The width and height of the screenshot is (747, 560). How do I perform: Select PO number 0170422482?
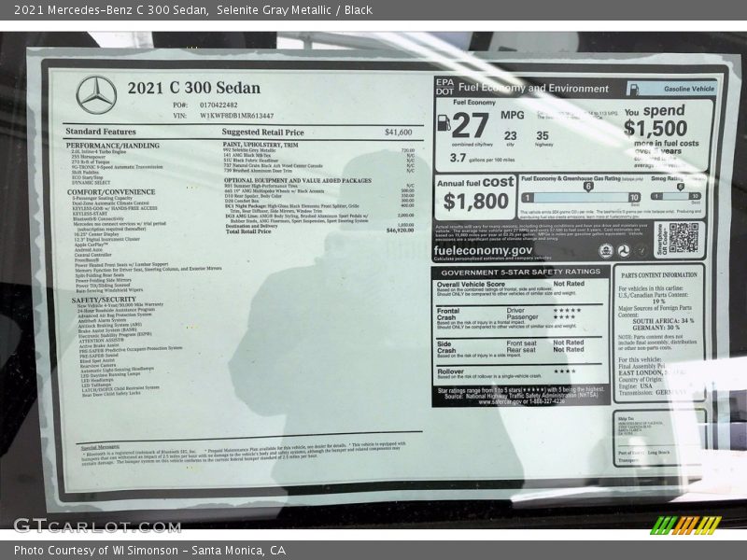click(218, 105)
